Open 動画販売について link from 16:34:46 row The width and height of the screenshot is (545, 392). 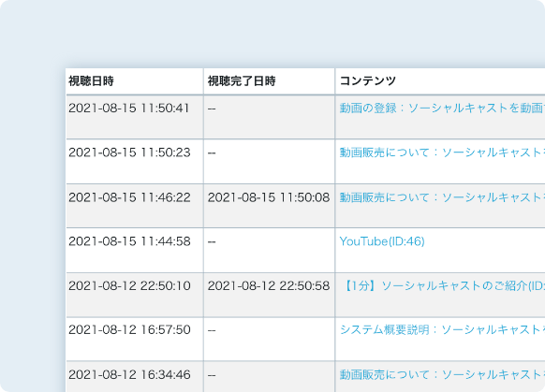tap(442, 374)
